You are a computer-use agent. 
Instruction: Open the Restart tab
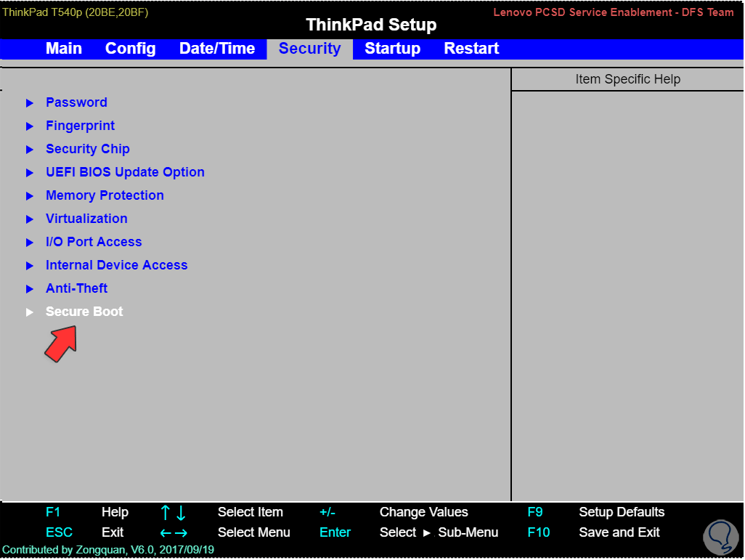(471, 49)
